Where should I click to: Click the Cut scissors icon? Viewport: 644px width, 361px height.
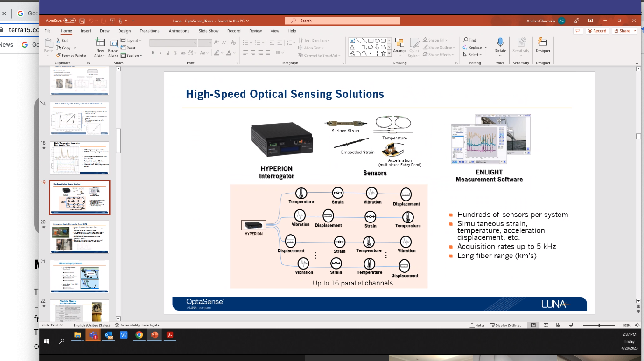point(58,41)
